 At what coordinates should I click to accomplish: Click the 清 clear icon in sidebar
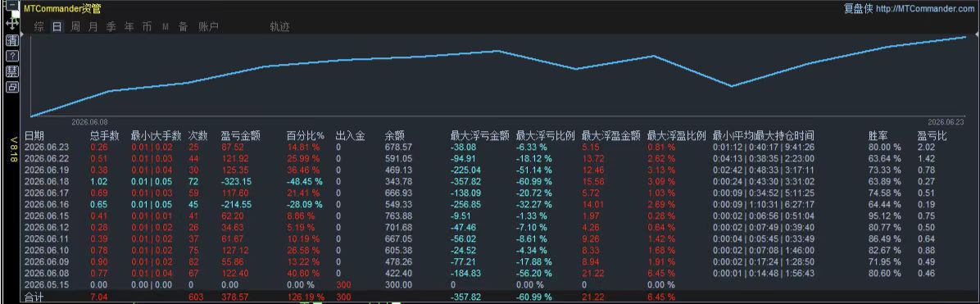[x=11, y=41]
